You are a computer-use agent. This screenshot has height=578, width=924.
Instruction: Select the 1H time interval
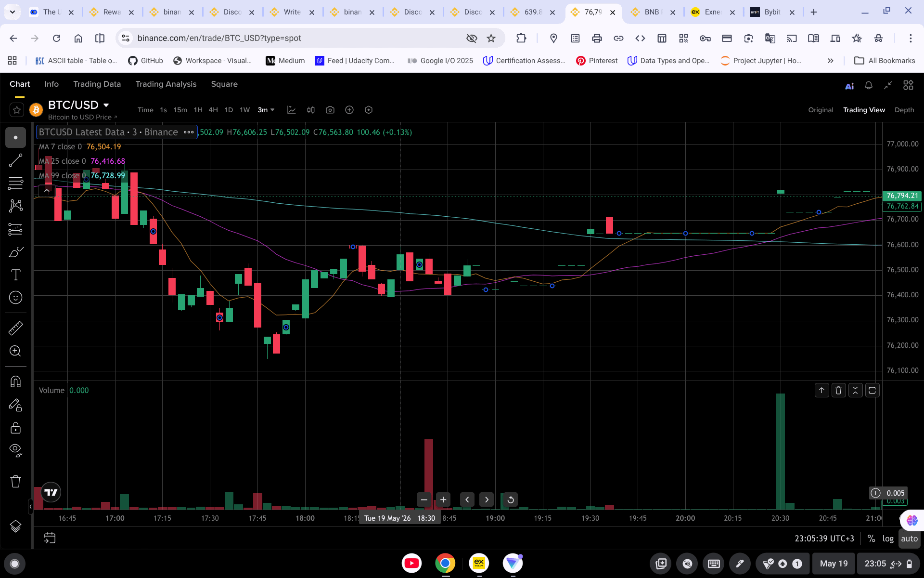(198, 110)
